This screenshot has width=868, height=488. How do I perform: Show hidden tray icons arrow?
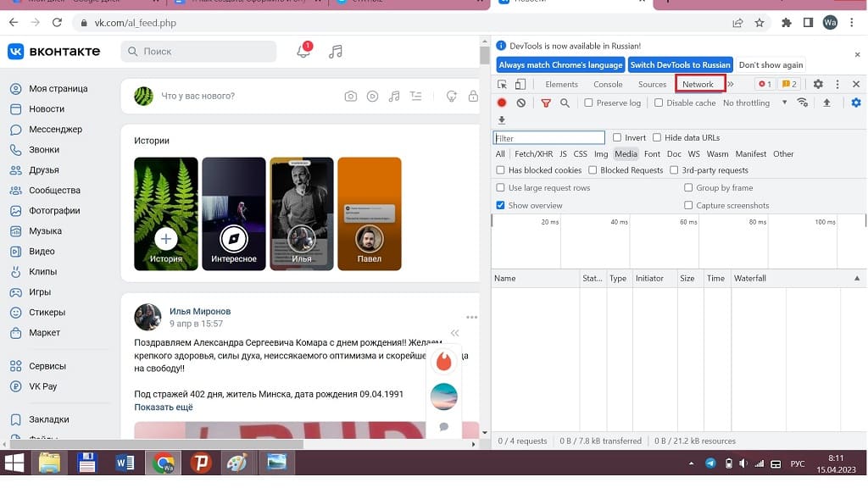click(x=691, y=463)
